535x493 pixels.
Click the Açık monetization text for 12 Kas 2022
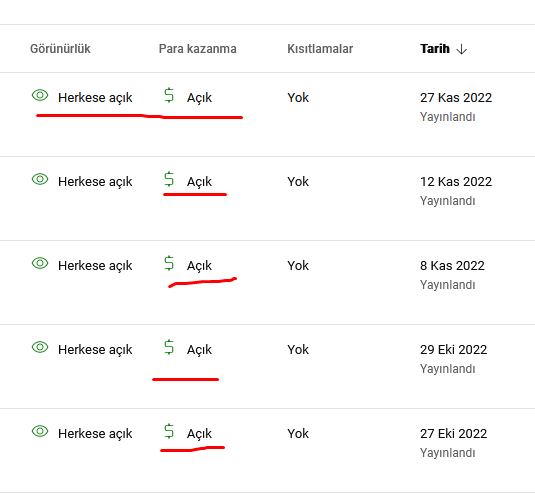[x=199, y=182]
